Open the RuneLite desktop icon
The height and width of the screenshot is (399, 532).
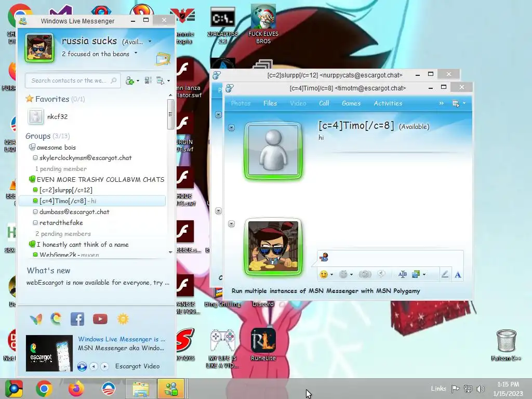263,344
